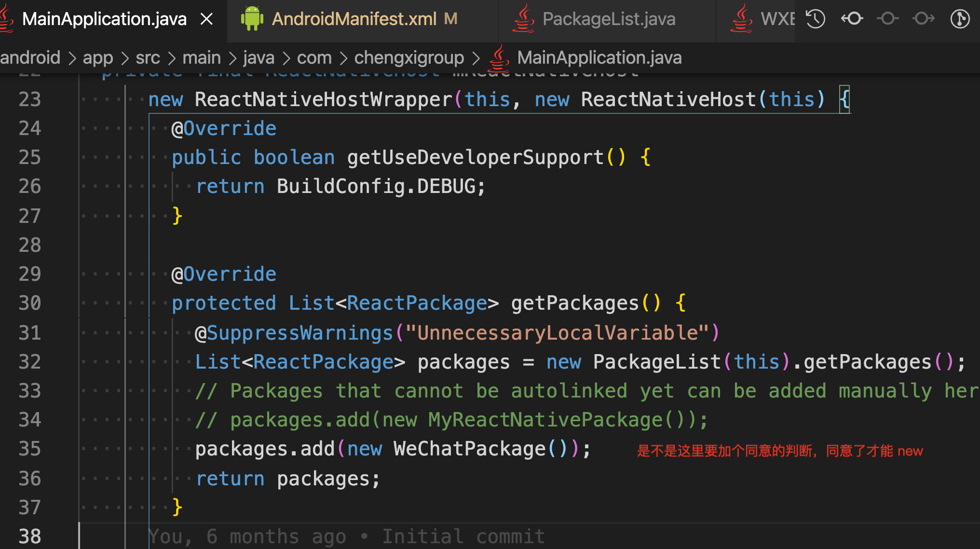
Task: Open file history with the clock icon
Action: [x=816, y=19]
